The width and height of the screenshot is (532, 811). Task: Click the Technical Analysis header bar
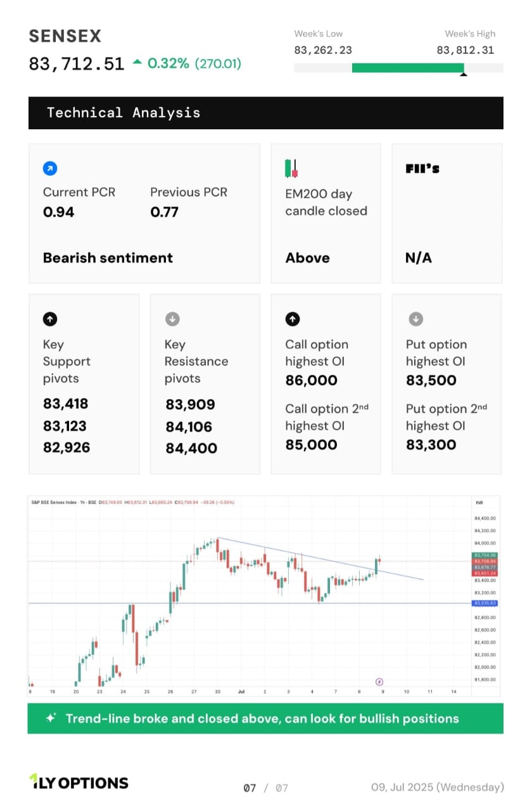[x=265, y=113]
